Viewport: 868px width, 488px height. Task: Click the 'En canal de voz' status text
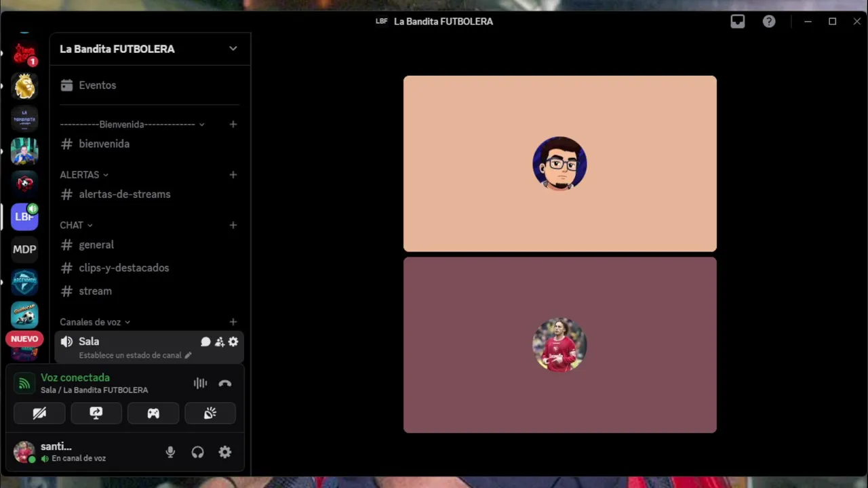pos(79,459)
